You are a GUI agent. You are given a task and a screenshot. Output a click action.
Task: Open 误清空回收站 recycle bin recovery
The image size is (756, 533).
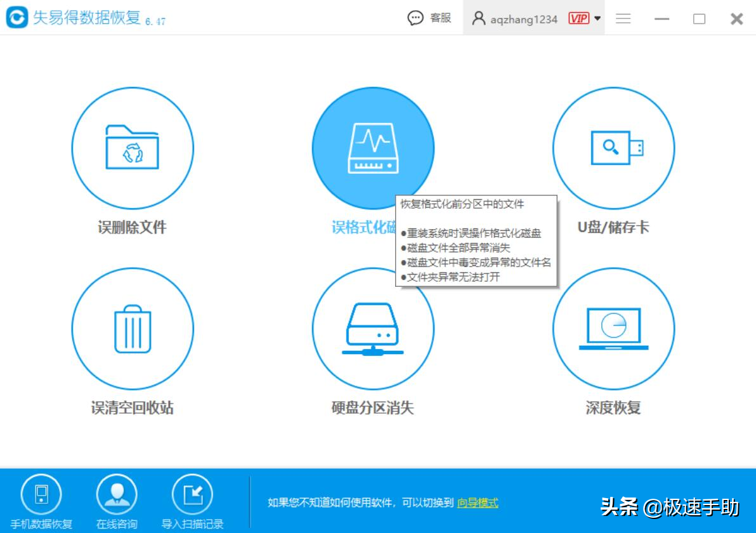tap(131, 328)
